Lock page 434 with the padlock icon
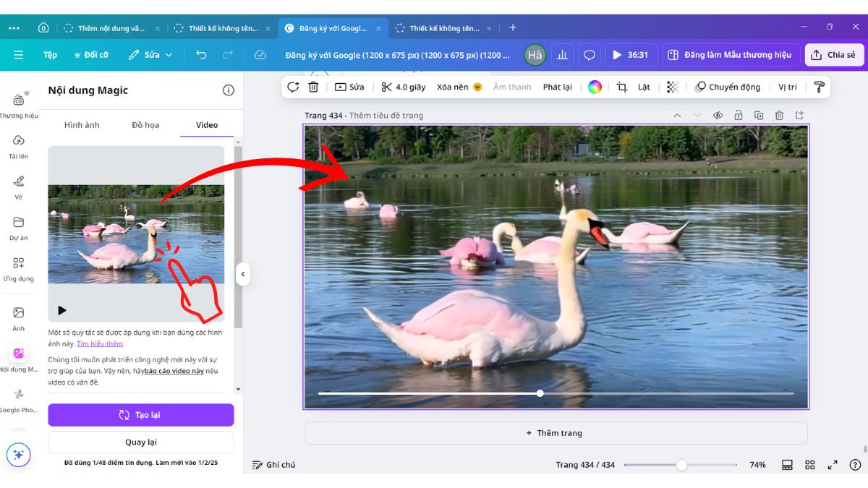This screenshot has height=488, width=868. pyautogui.click(x=738, y=115)
